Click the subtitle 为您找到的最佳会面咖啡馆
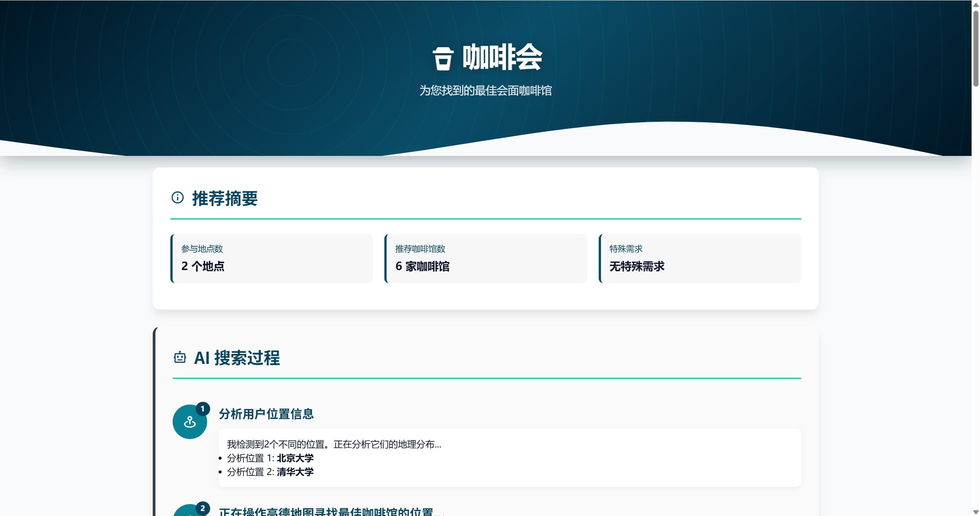The height and width of the screenshot is (516, 980). click(485, 91)
